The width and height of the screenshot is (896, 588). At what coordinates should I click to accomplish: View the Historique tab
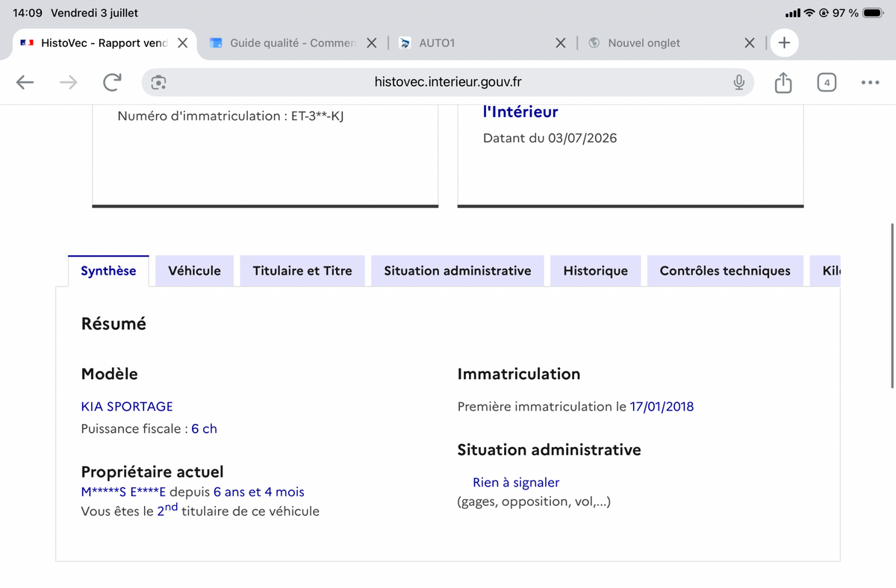coord(595,271)
